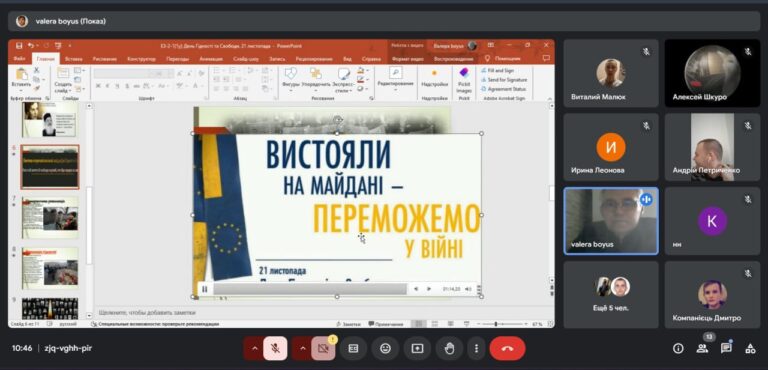Image resolution: width=768 pixels, height=370 pixels.
Task: Switch to the Вставка ribbon tab
Action: pos(73,59)
